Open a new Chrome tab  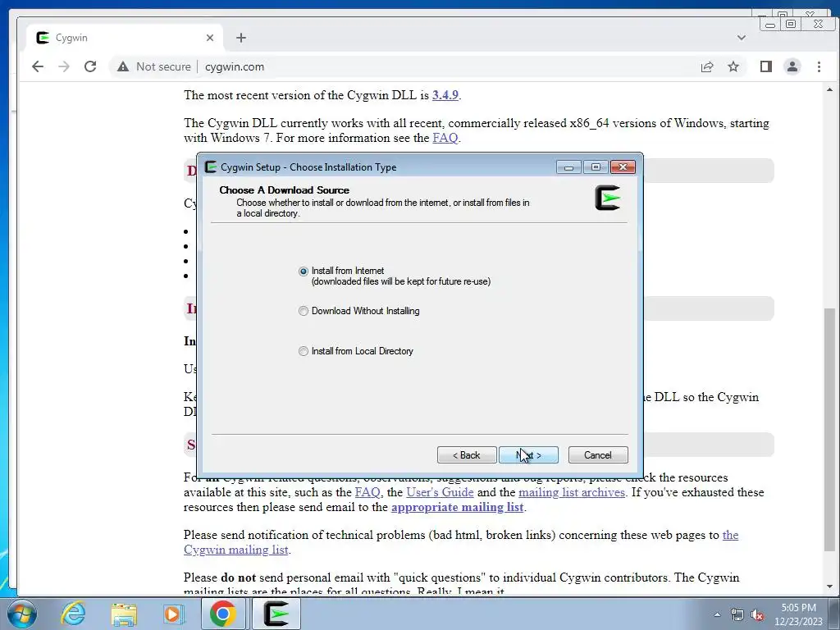241,38
